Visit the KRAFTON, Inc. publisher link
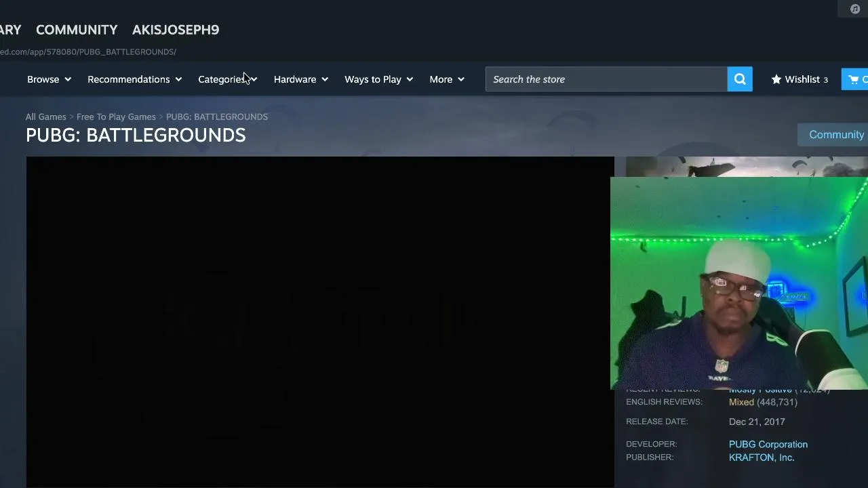This screenshot has height=488, width=868. coord(762,457)
